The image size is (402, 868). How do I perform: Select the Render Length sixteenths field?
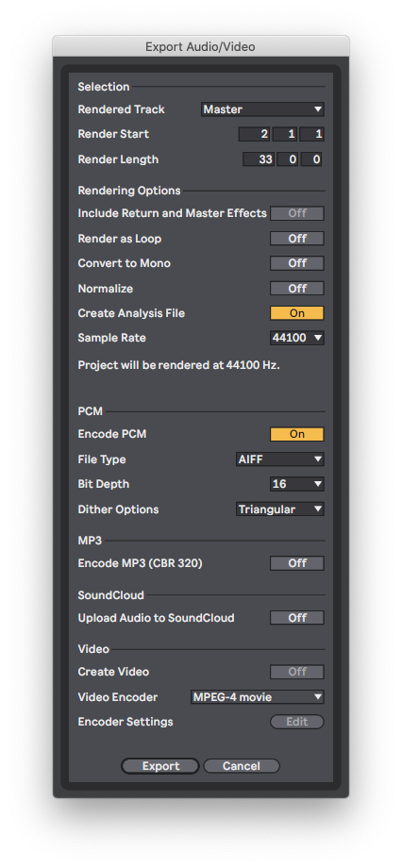click(311, 160)
